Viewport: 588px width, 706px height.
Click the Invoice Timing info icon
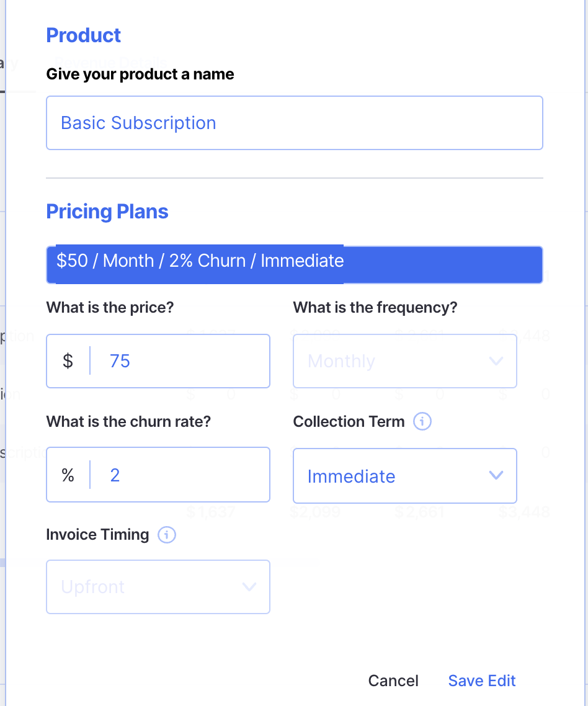click(x=167, y=535)
